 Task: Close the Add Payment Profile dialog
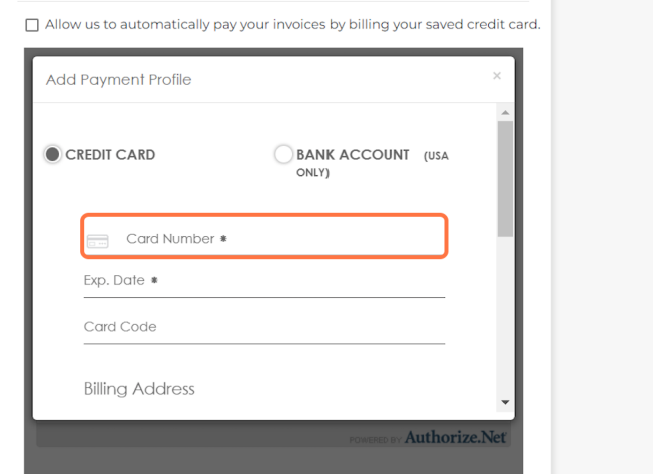[497, 76]
